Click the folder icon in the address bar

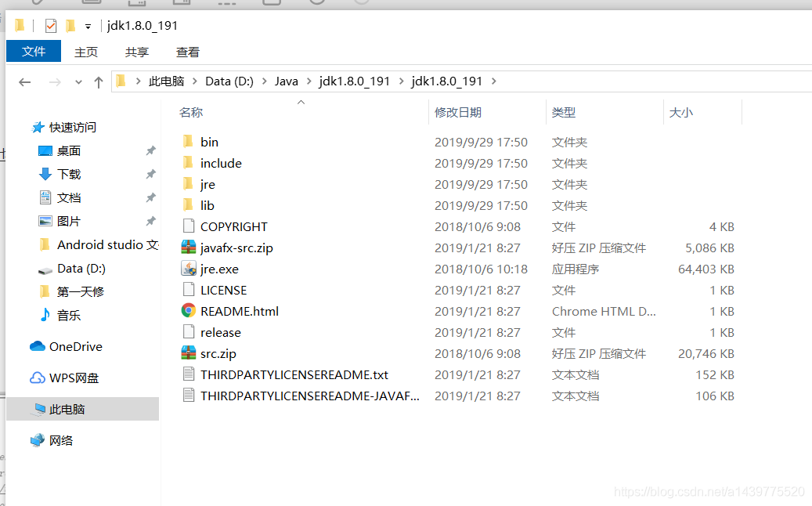[121, 81]
